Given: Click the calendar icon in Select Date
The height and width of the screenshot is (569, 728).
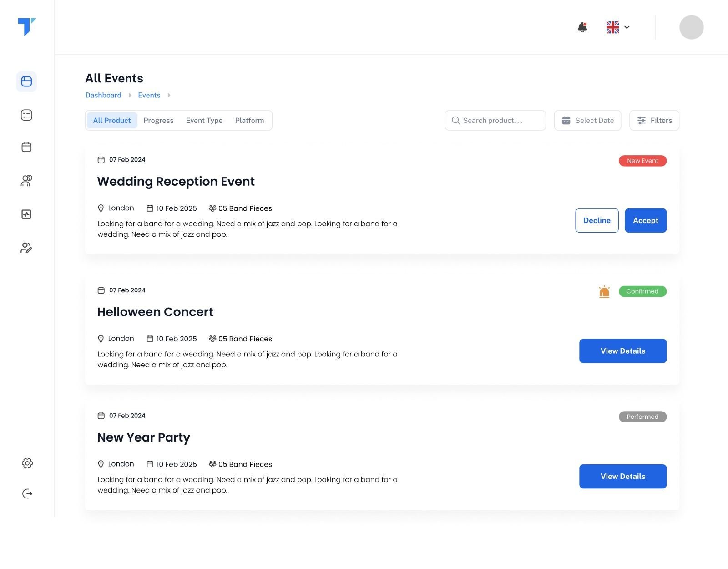Looking at the screenshot, I should tap(566, 121).
